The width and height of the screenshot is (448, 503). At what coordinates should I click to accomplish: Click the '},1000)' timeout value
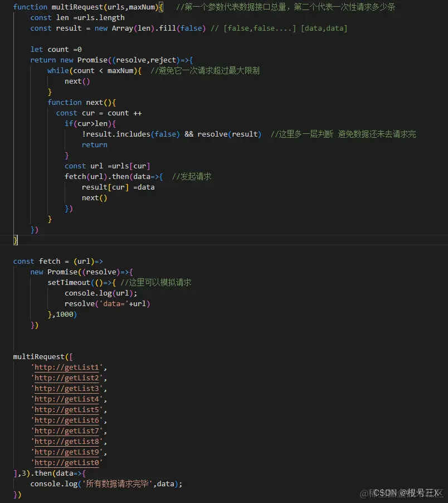[62, 315]
